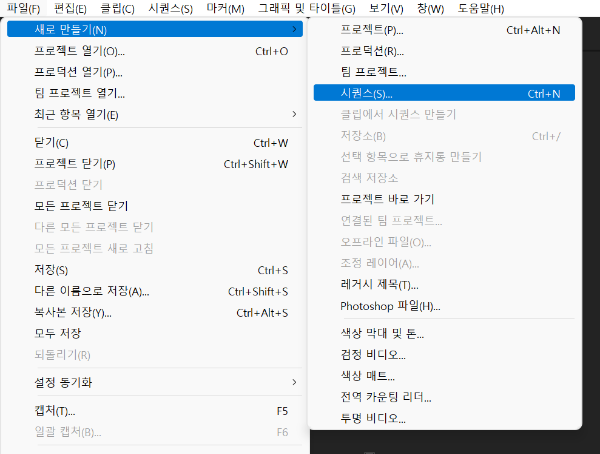Image resolution: width=600 pixels, height=454 pixels.
Task: Choose 프로젝트 닫기(P) menu entry
Action: coord(155,164)
